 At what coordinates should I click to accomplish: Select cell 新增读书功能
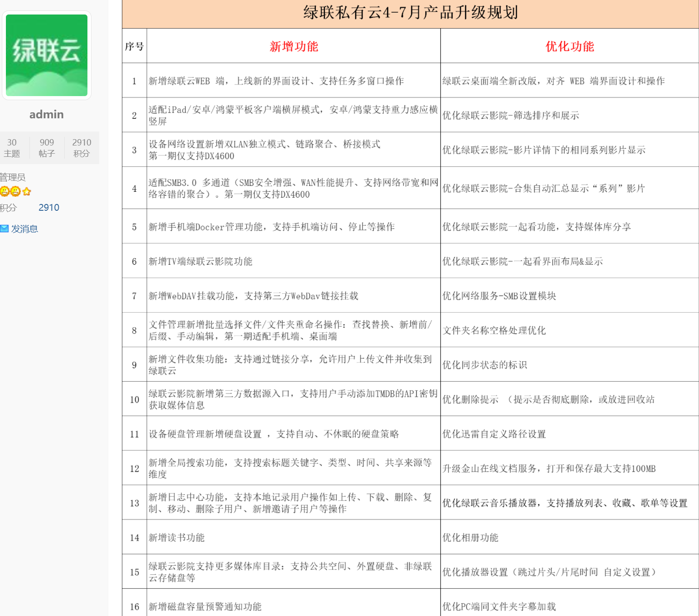[294, 537]
